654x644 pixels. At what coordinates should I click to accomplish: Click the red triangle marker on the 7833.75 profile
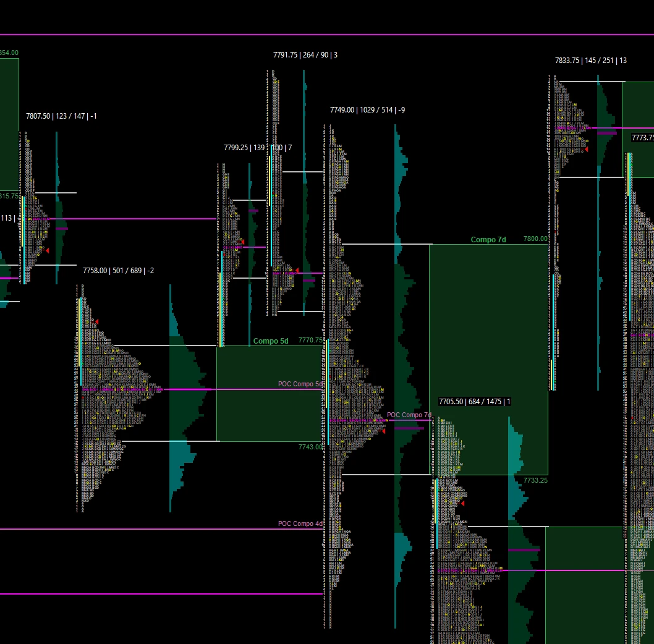pyautogui.click(x=587, y=150)
